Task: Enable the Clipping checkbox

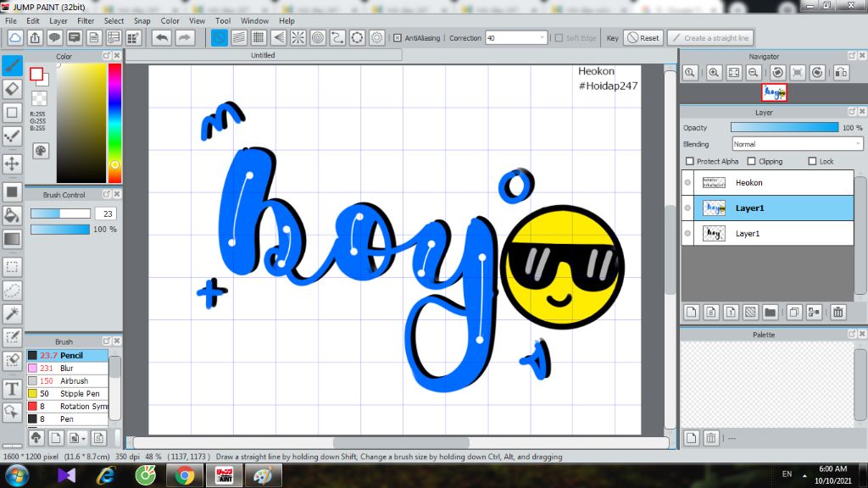Action: [751, 161]
